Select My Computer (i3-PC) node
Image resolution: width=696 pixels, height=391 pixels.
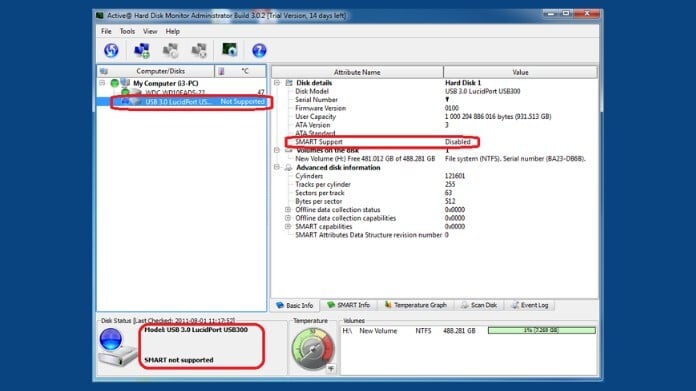[x=166, y=83]
